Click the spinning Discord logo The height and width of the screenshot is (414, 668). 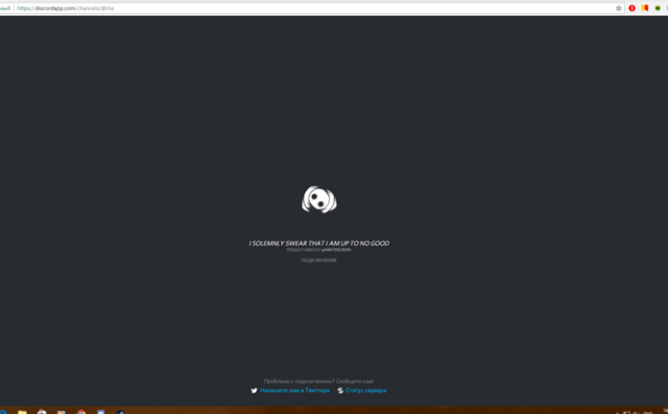pos(319,199)
